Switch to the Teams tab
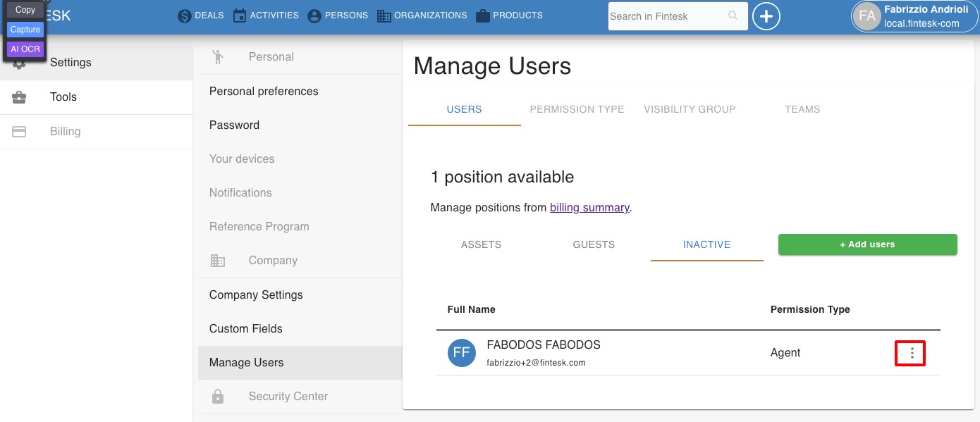The height and width of the screenshot is (422, 980). tap(803, 109)
